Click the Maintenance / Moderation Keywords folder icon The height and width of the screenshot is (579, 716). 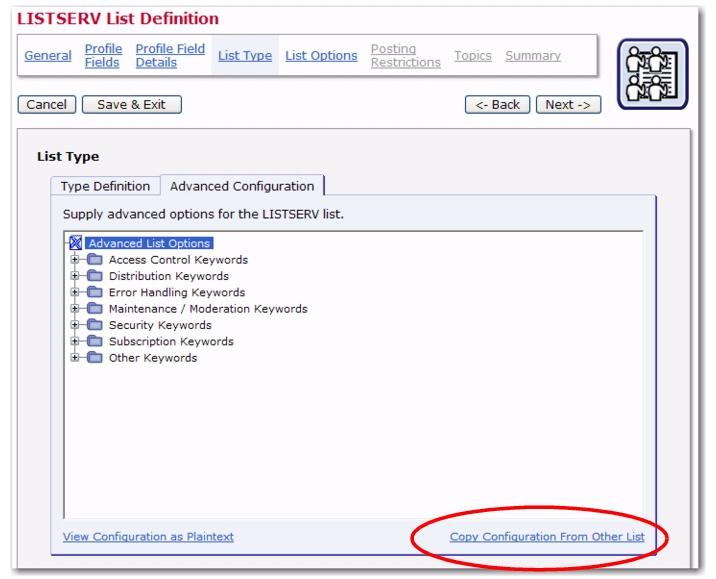click(x=95, y=308)
